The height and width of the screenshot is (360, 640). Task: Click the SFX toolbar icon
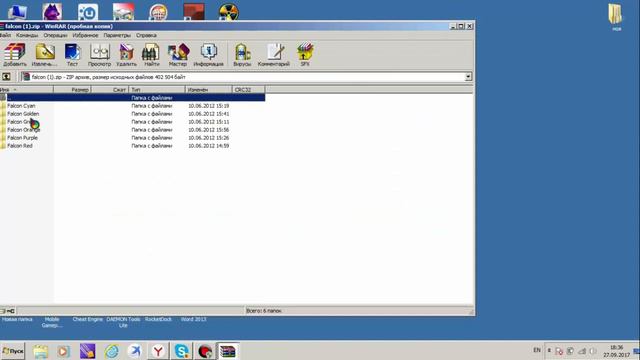[305, 55]
